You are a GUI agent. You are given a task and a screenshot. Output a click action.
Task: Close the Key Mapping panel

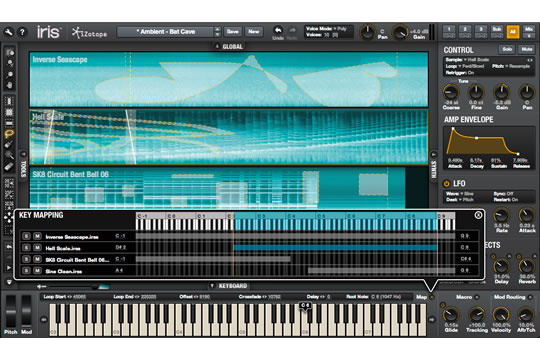(x=478, y=215)
